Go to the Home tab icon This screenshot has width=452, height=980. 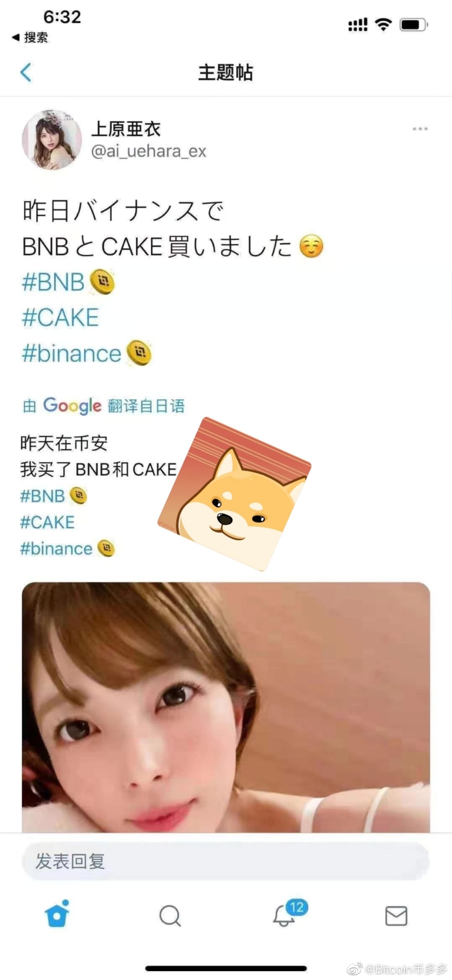point(57,914)
